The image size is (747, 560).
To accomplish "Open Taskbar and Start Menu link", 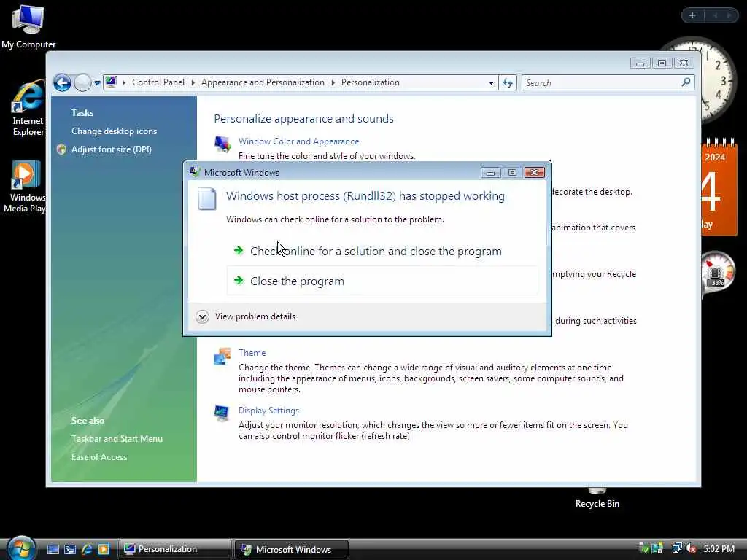I will [117, 438].
